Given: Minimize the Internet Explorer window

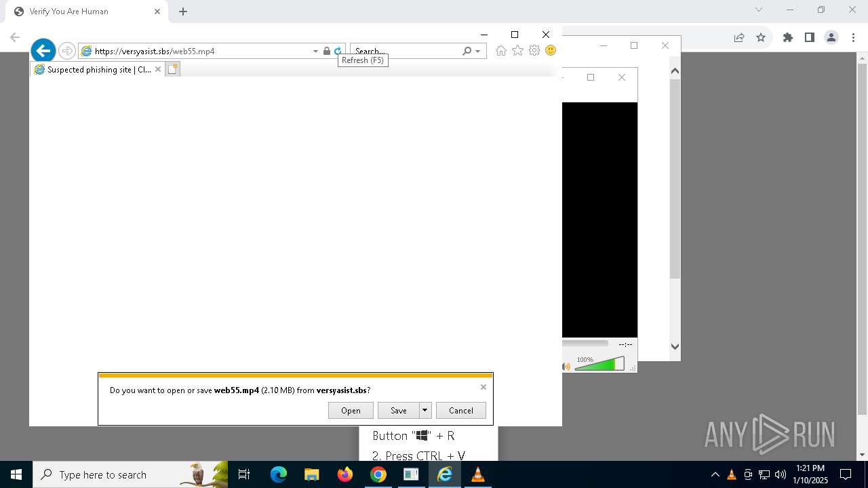Looking at the screenshot, I should coord(484,35).
